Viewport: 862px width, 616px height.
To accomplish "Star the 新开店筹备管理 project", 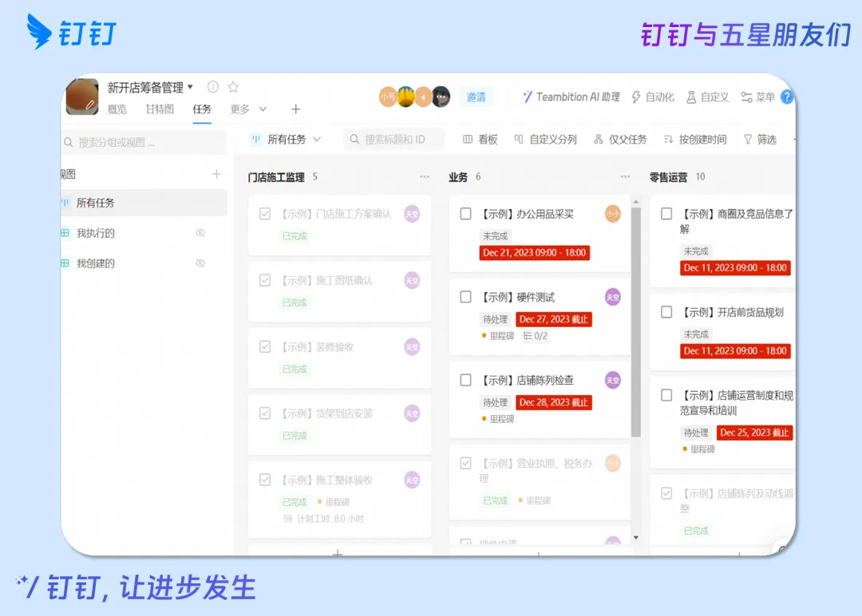I will [x=233, y=87].
